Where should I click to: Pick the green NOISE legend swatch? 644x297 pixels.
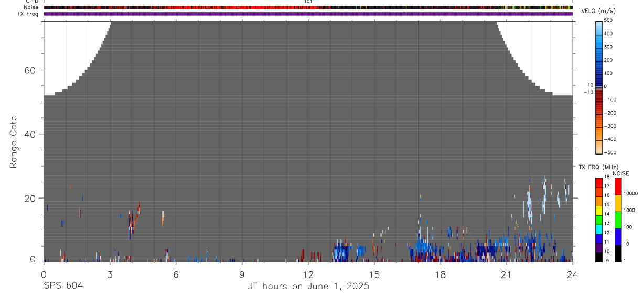618,220
